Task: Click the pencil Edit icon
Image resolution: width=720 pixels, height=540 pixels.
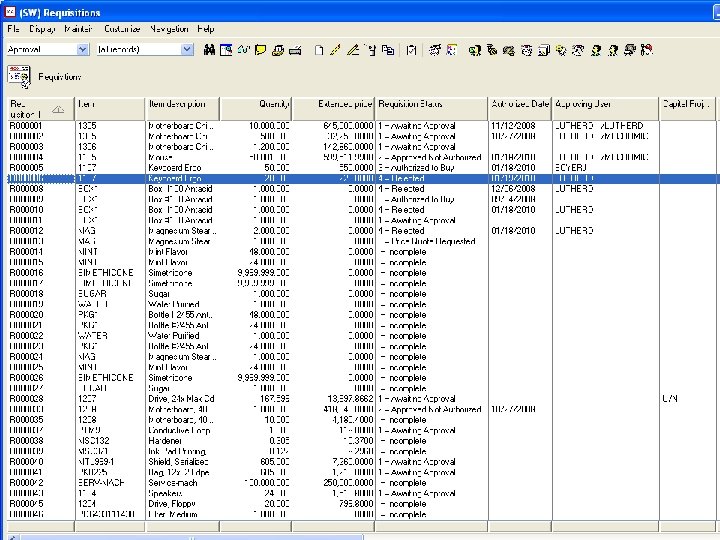Action: pyautogui.click(x=336, y=49)
